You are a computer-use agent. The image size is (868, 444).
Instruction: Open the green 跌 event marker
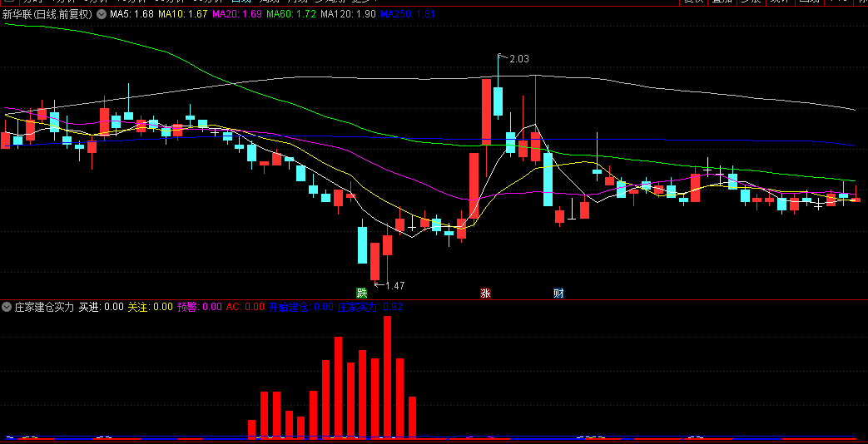pos(361,293)
